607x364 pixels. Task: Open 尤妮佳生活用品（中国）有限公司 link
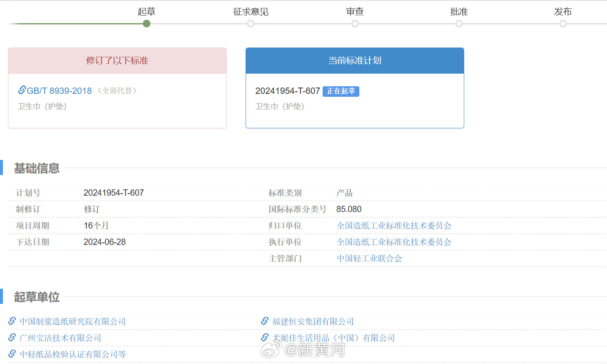tap(334, 338)
